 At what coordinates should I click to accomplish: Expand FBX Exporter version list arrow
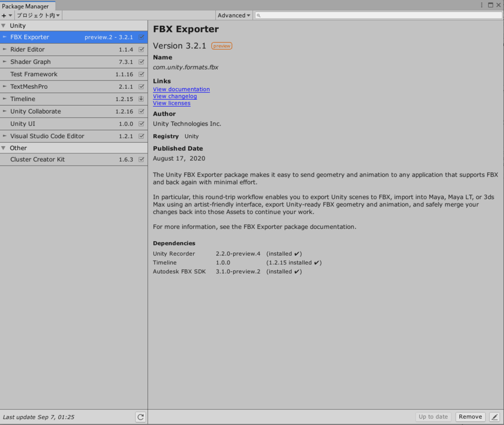pyautogui.click(x=5, y=37)
